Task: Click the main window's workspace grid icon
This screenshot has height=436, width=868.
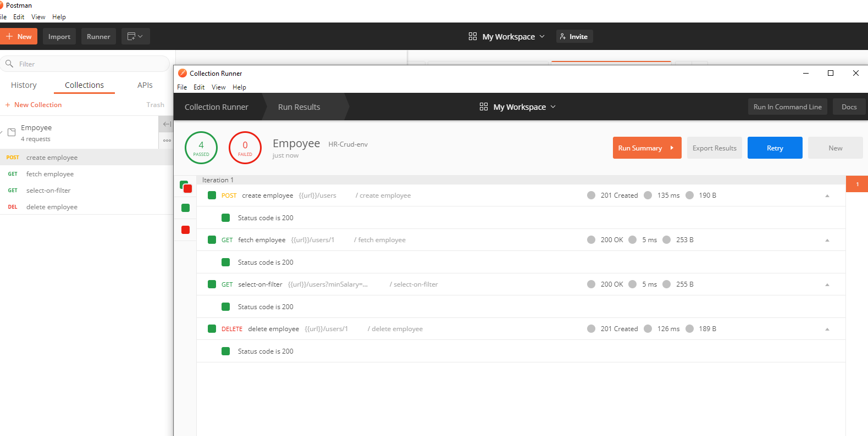Action: click(x=473, y=36)
